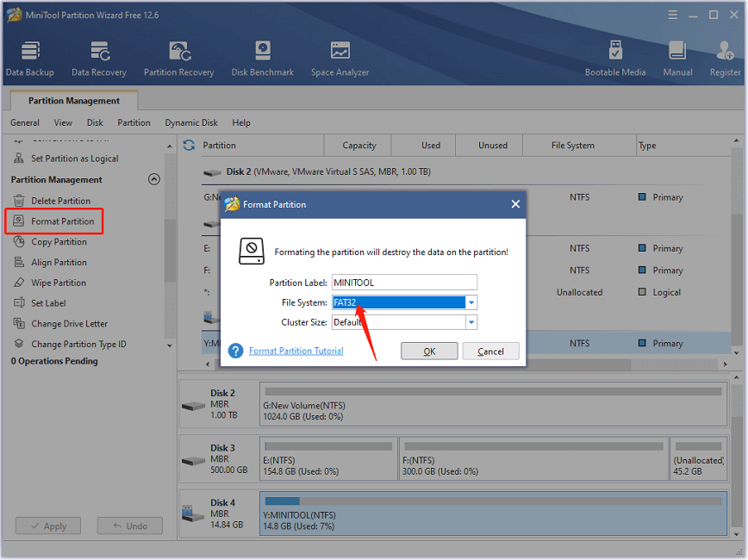The image size is (748, 560).
Task: Open the Format Partition Tutorial link
Action: (296, 351)
